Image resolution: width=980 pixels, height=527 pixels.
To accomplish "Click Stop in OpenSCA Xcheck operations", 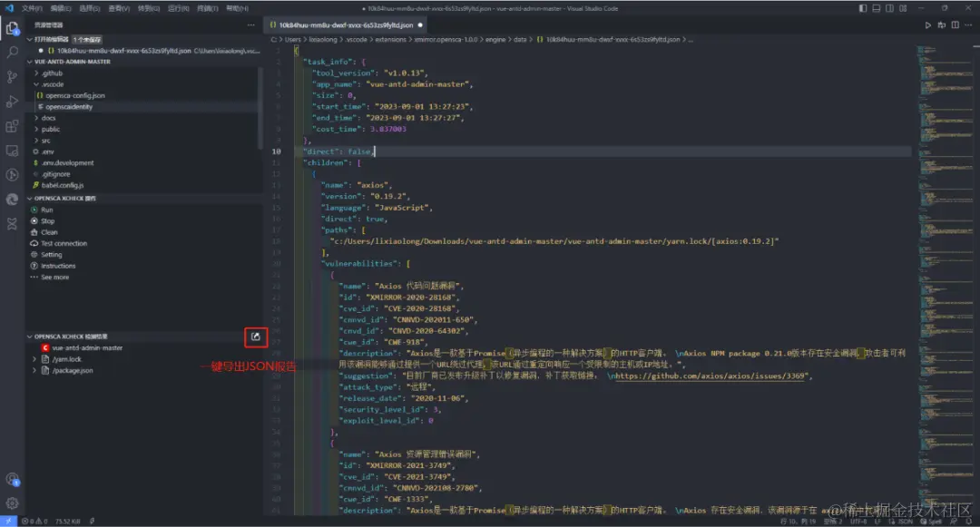I will tap(47, 221).
